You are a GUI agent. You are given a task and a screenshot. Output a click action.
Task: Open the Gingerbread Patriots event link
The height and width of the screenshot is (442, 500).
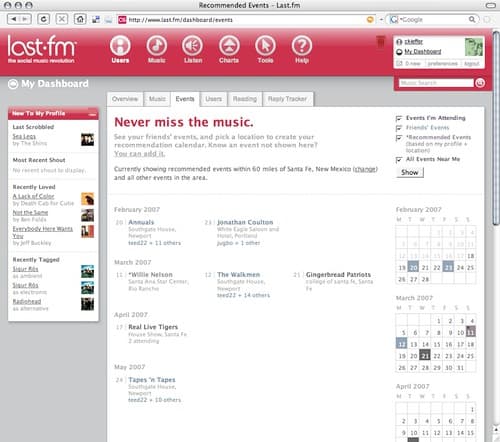pos(338,275)
